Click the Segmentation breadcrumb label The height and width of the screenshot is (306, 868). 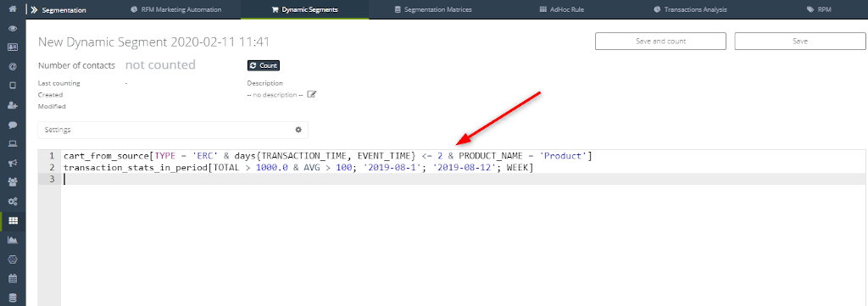click(64, 10)
